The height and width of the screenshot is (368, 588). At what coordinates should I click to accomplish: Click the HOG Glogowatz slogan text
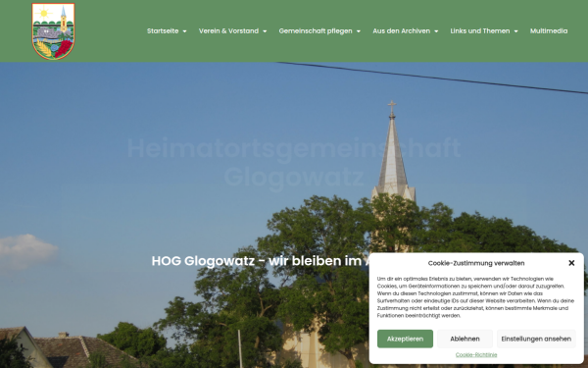pyautogui.click(x=261, y=261)
